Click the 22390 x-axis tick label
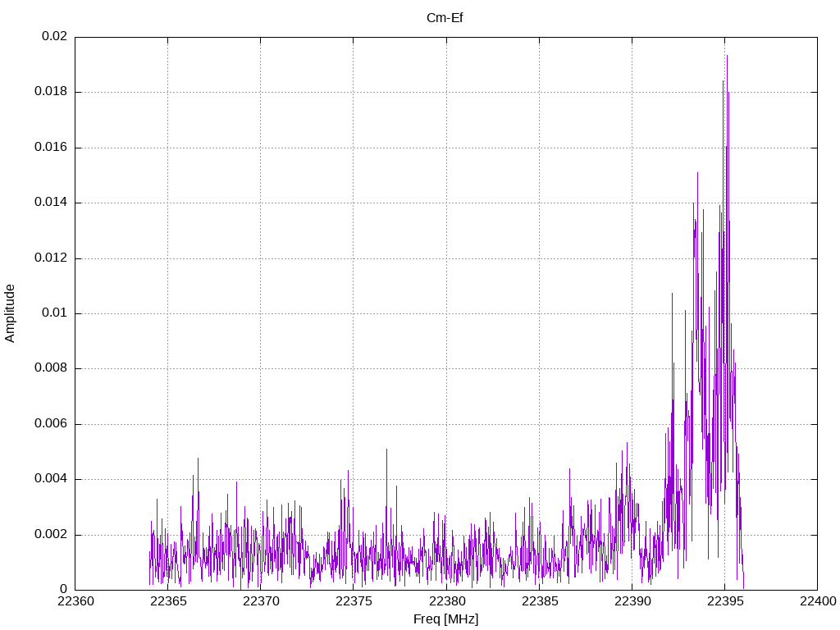 [x=632, y=601]
